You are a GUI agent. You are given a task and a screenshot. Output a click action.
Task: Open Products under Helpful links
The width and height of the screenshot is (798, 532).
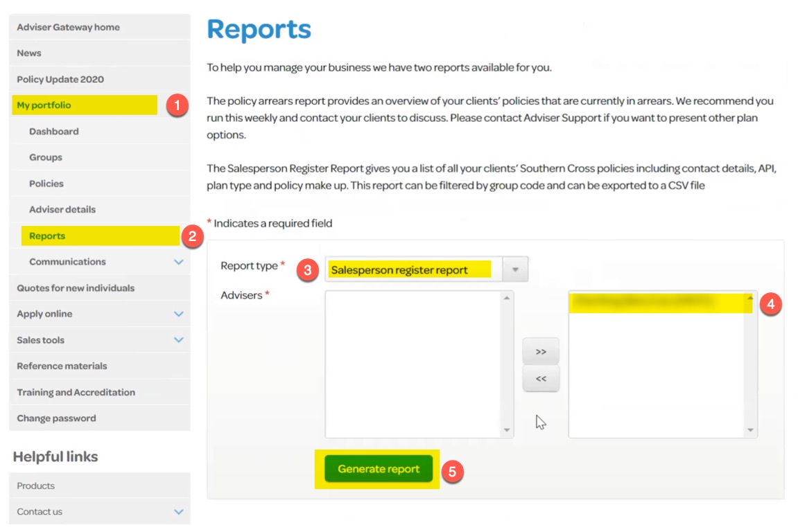pos(36,486)
